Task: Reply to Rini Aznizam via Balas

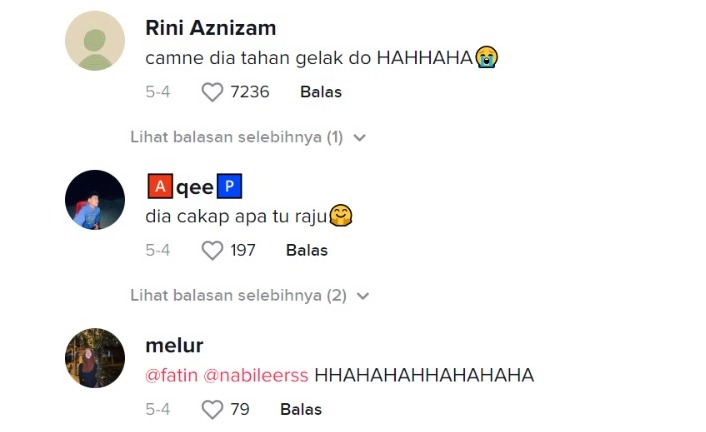Action: click(x=321, y=92)
